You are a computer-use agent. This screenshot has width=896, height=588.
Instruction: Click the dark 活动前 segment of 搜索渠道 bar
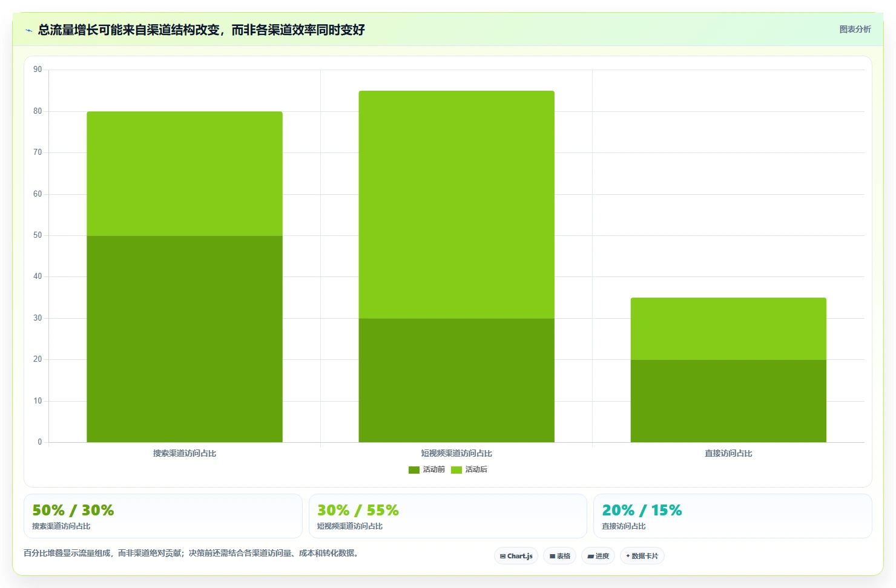pos(185,339)
